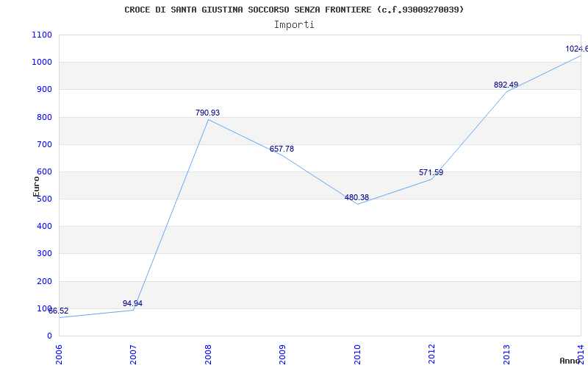Select the 2010 x-axis year label

tap(357, 354)
